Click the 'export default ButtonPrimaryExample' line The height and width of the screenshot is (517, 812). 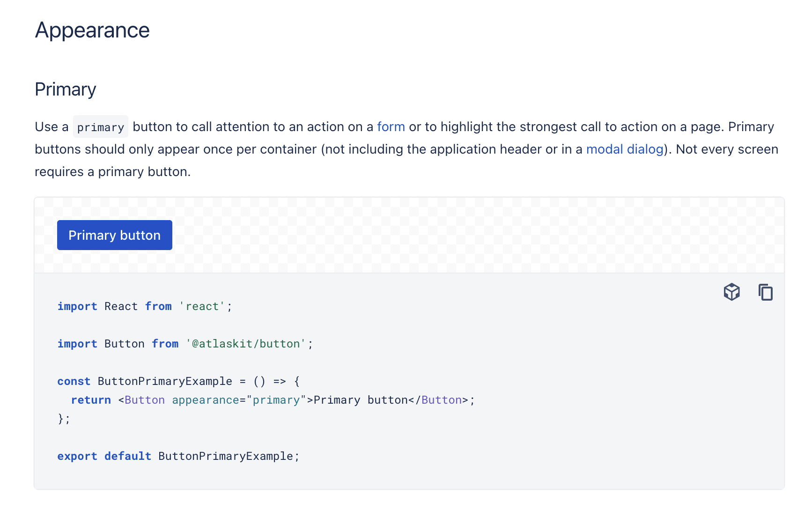(x=178, y=456)
